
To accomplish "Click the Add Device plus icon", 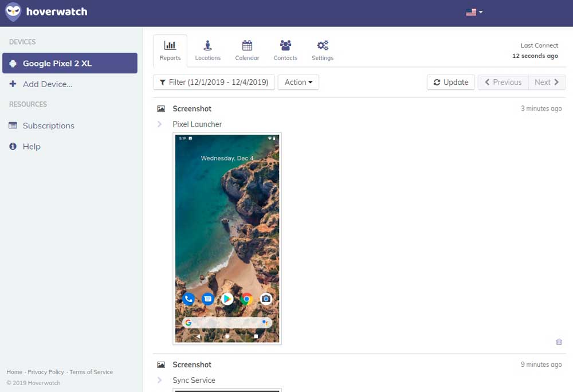I will click(x=13, y=84).
